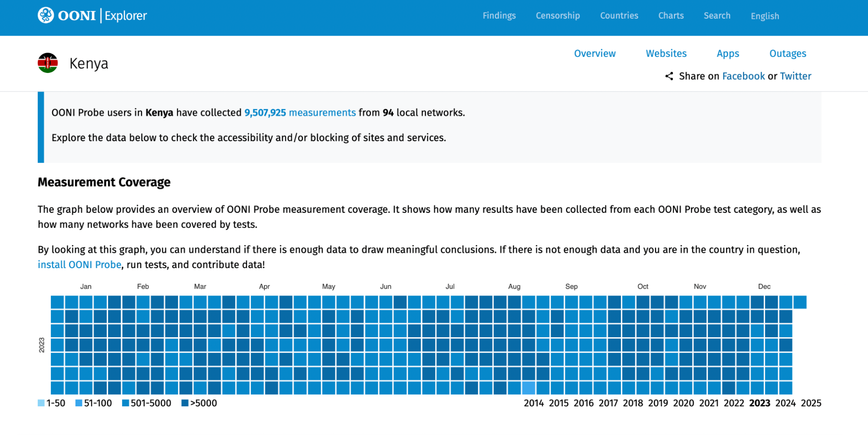Go to the Censorship page
The height and width of the screenshot is (435, 868).
click(558, 16)
